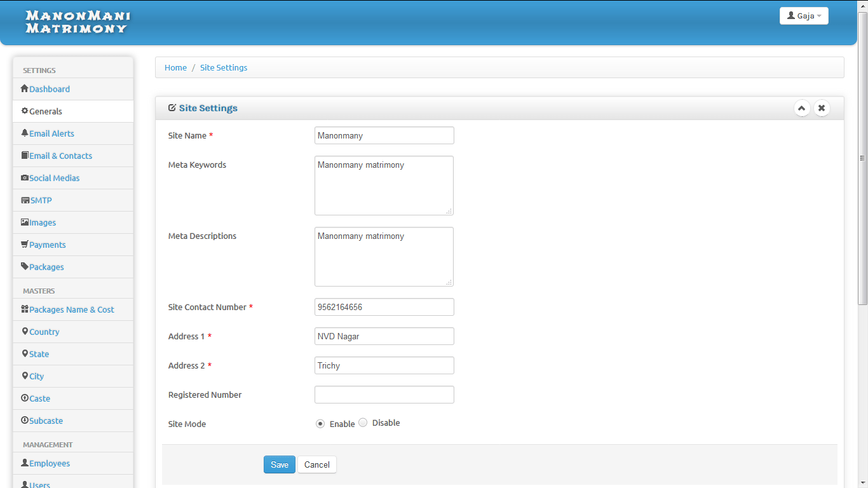
Task: Select the Disable site mode radio
Action: click(x=363, y=423)
